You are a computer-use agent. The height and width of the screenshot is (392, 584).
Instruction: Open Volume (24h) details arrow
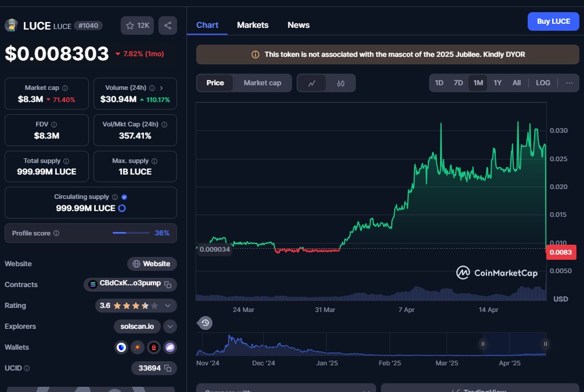pos(161,88)
